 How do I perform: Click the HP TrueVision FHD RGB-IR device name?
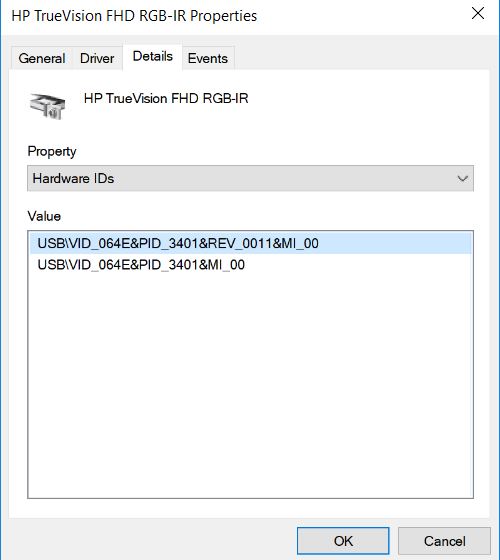click(166, 98)
